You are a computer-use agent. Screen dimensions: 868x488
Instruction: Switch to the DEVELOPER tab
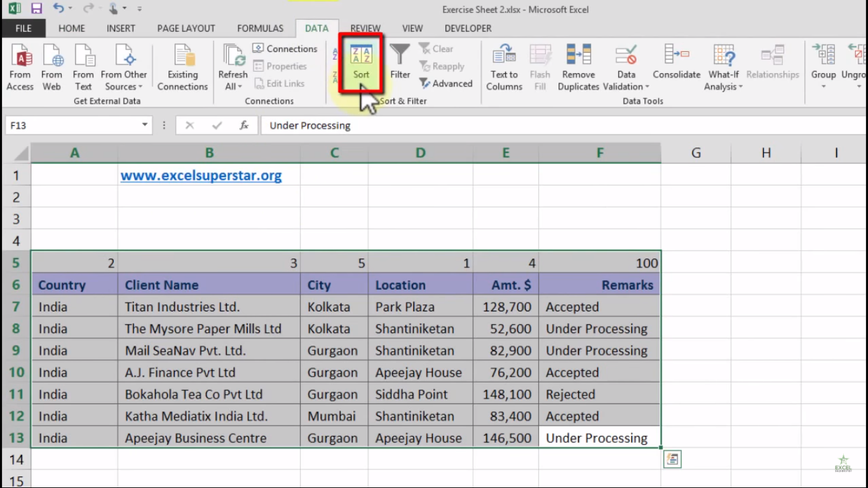click(468, 28)
